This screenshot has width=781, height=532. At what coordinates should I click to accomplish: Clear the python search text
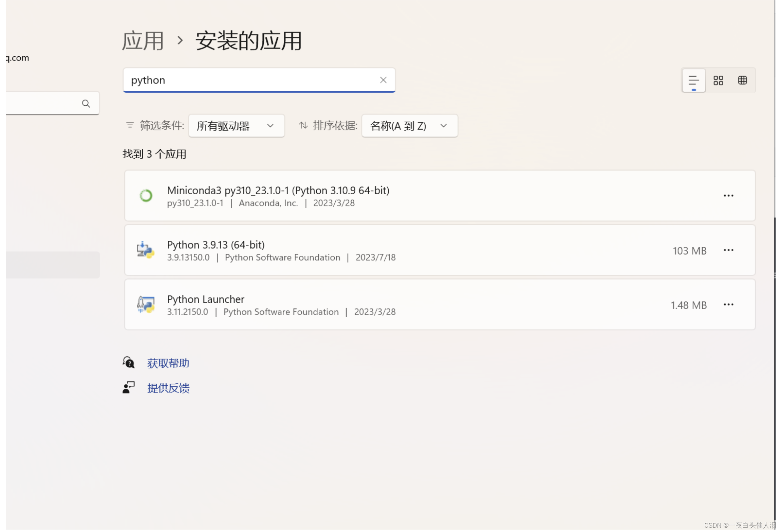(383, 80)
